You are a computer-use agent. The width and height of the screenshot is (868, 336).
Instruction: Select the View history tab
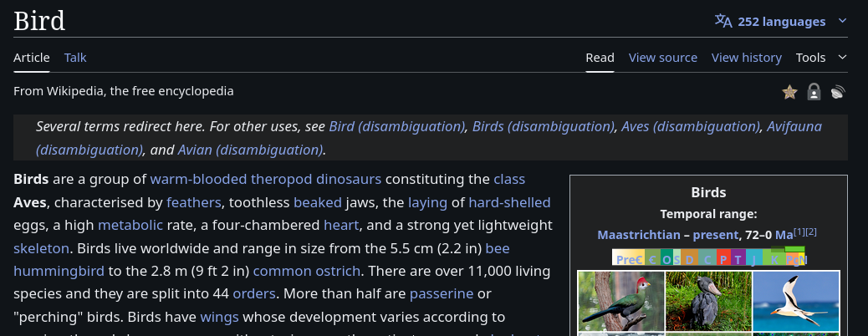[746, 58]
